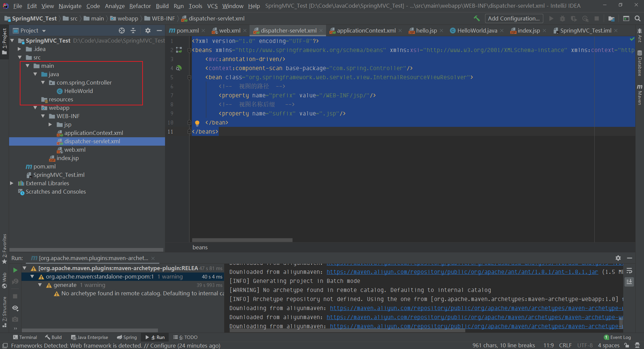Open the Event Log
644x349 pixels.
[617, 337]
